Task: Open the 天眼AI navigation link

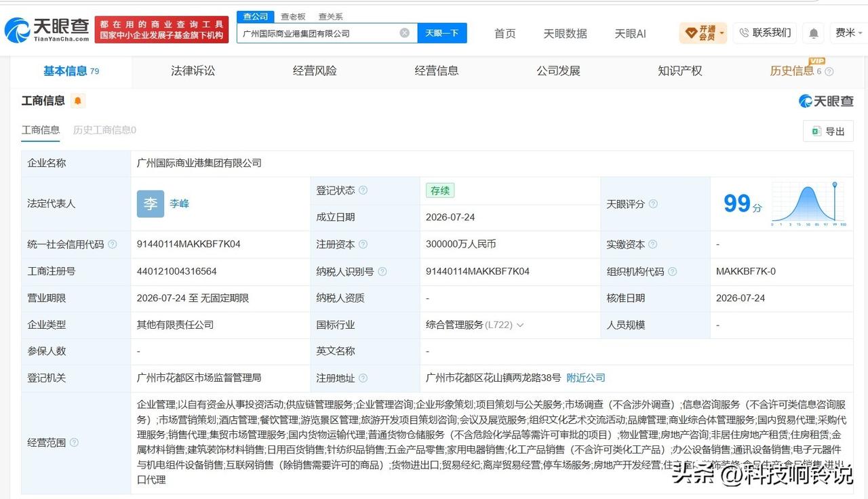Action: [x=630, y=33]
